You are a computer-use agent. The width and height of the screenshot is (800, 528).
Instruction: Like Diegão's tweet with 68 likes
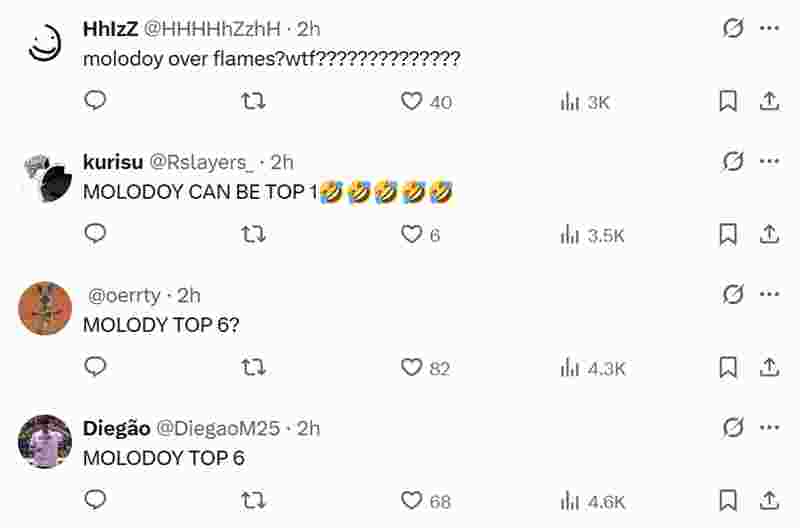[412, 500]
